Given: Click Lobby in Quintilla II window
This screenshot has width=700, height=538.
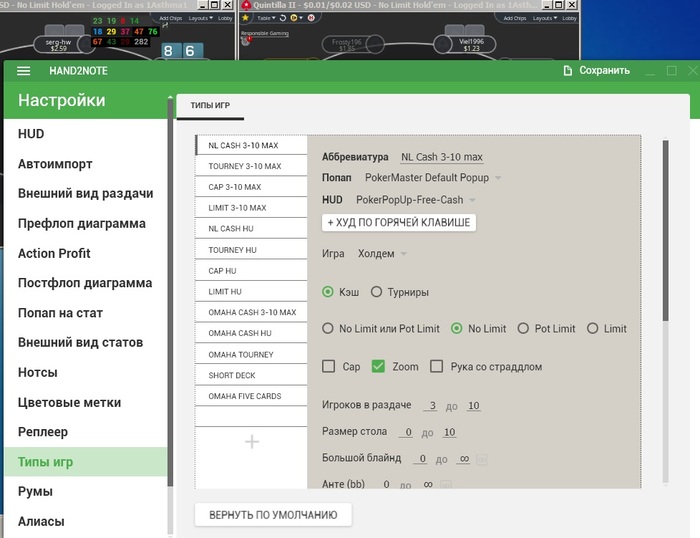Looking at the screenshot, I should point(569,18).
